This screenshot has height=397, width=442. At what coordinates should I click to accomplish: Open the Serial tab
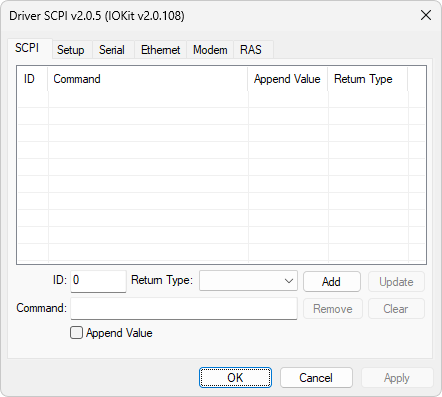(112, 50)
